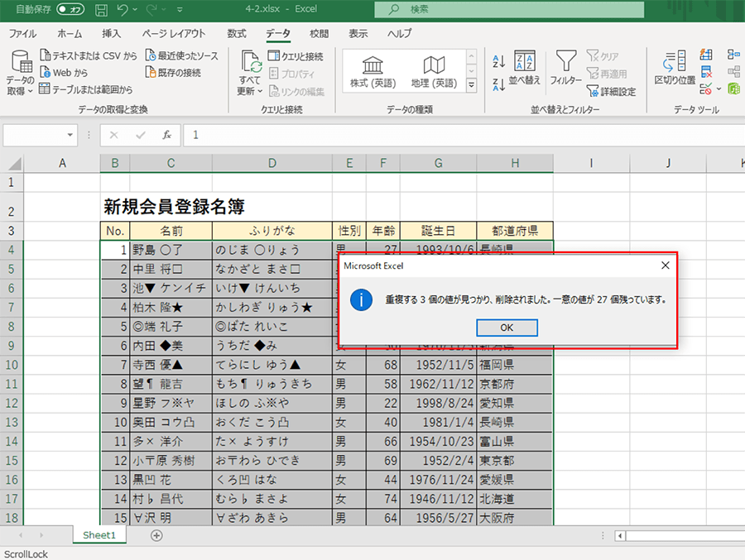Close the Microsoft Excel message dialog
This screenshot has height=560, width=745.
tap(665, 266)
